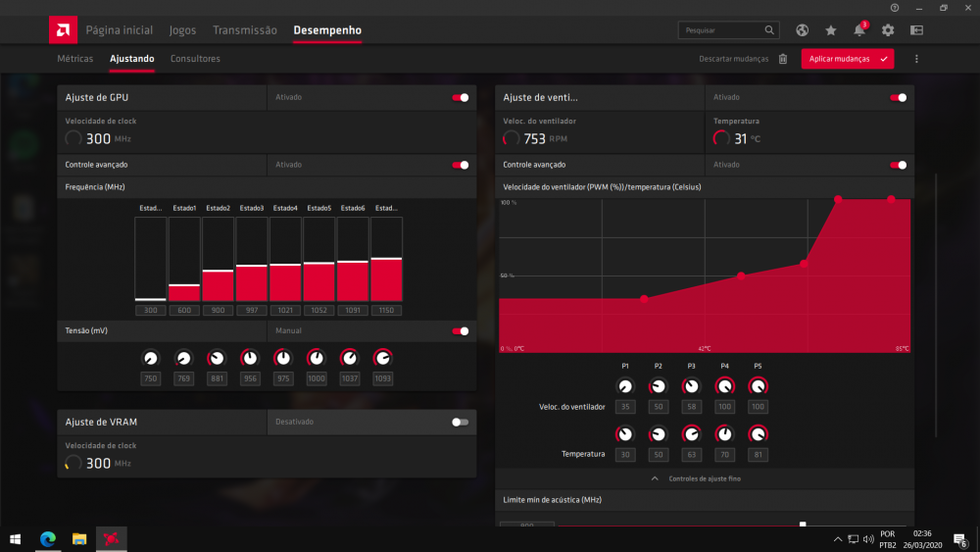
Task: Disable the Ajuste de ventilador toggle
Action: pos(897,98)
